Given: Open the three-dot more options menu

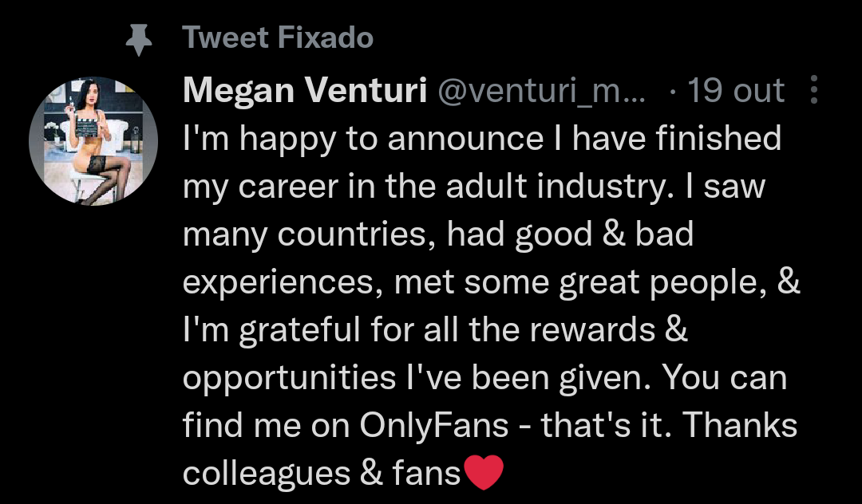Looking at the screenshot, I should (814, 89).
